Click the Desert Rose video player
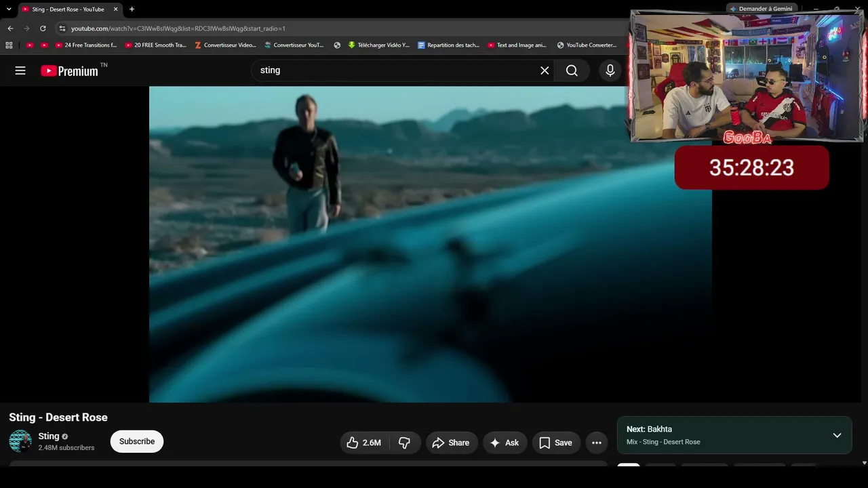 pyautogui.click(x=431, y=244)
